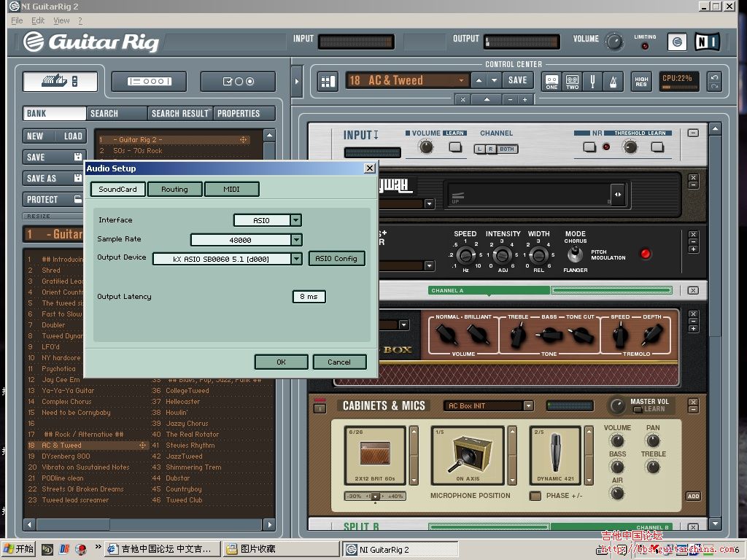
Task: Switch to the Routing tab
Action: [174, 190]
